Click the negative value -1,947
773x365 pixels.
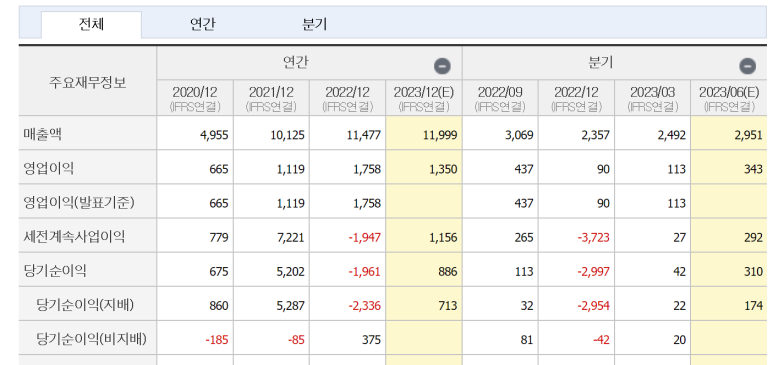(365, 238)
